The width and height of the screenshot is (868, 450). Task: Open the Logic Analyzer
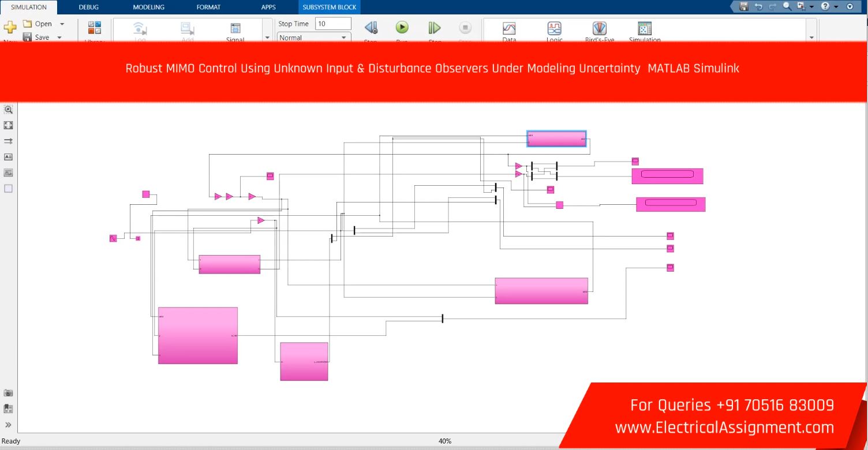tap(555, 28)
